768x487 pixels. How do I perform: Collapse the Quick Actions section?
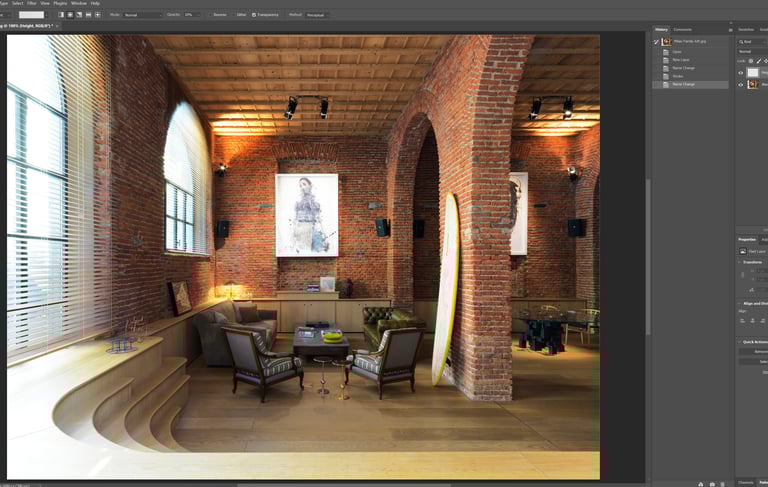740,342
